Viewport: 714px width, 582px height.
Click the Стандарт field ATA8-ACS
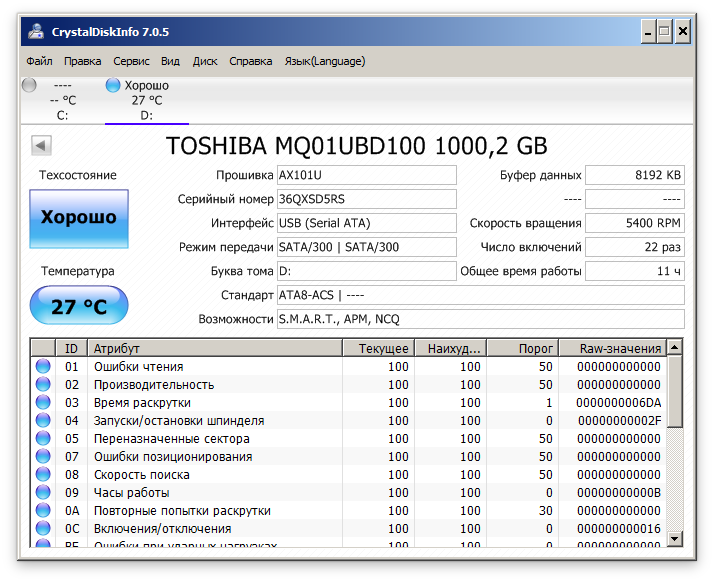coord(480,295)
